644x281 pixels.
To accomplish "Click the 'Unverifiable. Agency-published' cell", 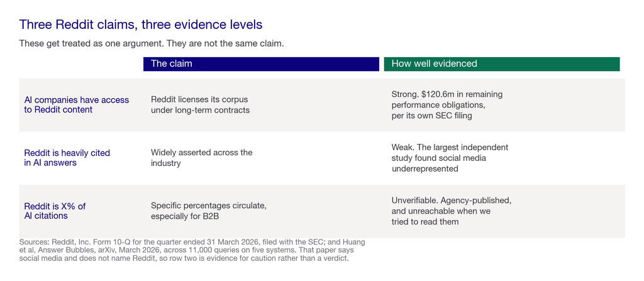I will pyautogui.click(x=451, y=211).
